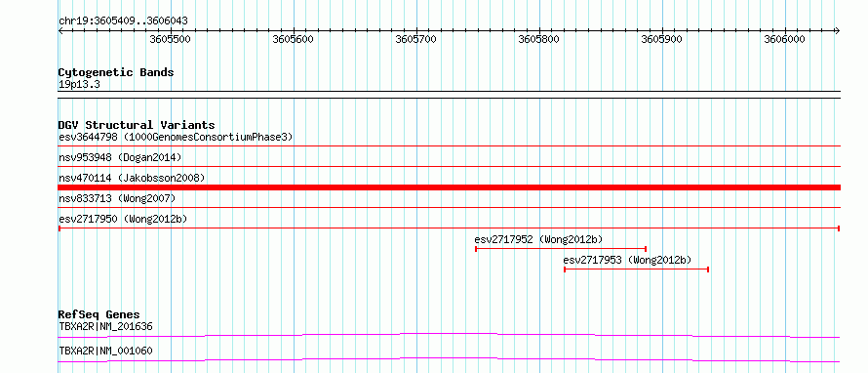Viewport: 868px width, 373px height.
Task: Click the left arrow on the ruler
Action: [x=60, y=30]
